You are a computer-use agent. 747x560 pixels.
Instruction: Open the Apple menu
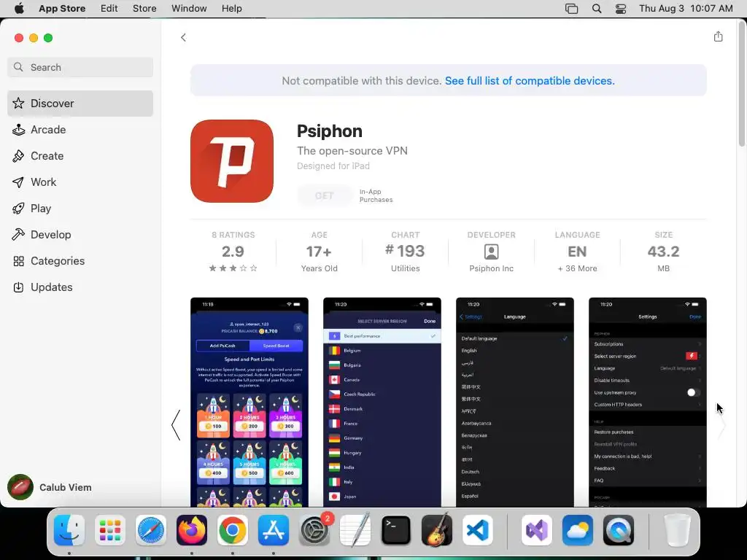[19, 9]
